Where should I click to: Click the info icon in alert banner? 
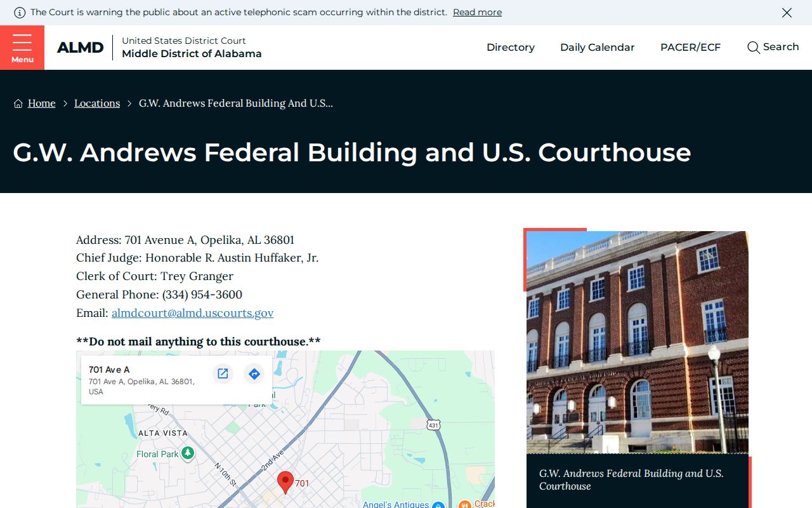click(x=20, y=13)
